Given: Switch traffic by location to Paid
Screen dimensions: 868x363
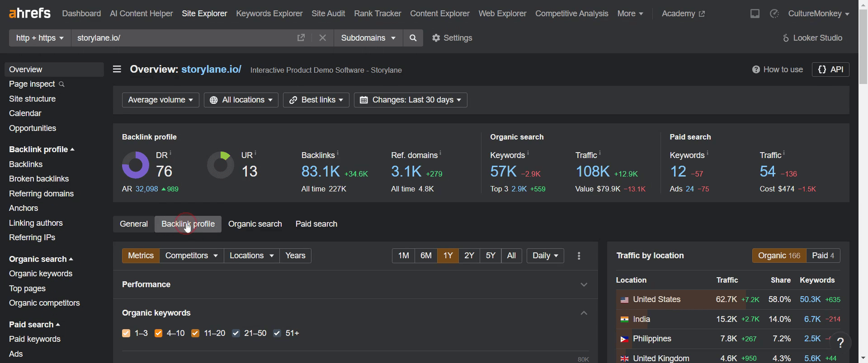Looking at the screenshot, I should click(823, 256).
